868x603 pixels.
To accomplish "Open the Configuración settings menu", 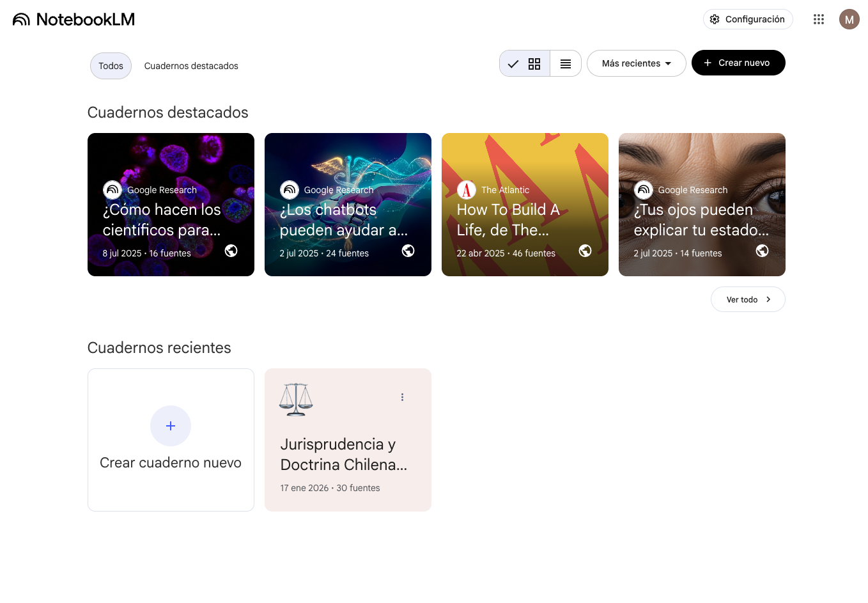I will pos(748,19).
